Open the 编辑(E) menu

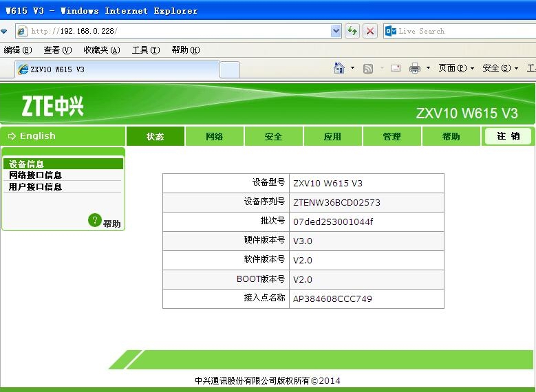click(x=18, y=50)
